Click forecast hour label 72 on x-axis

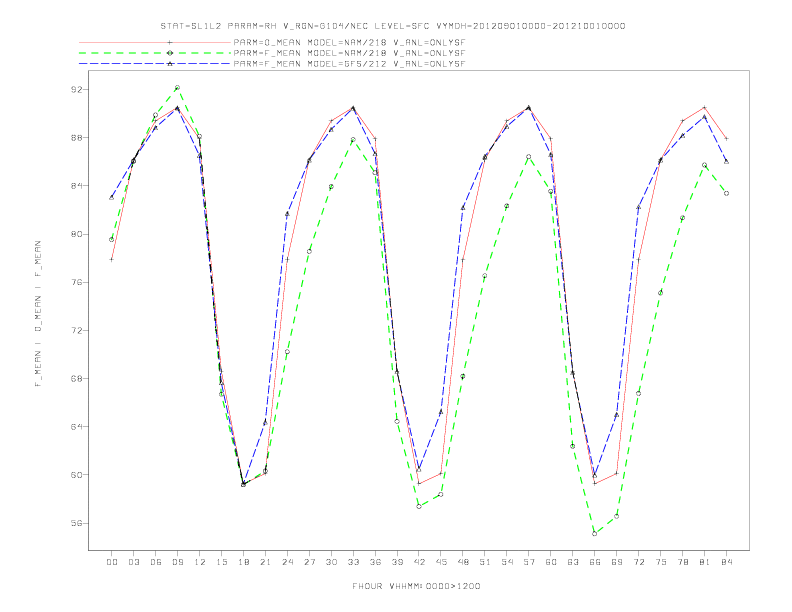point(638,562)
